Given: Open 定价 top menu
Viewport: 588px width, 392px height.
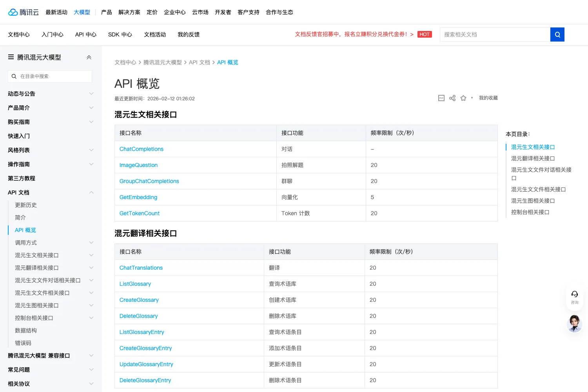Looking at the screenshot, I should point(152,12).
